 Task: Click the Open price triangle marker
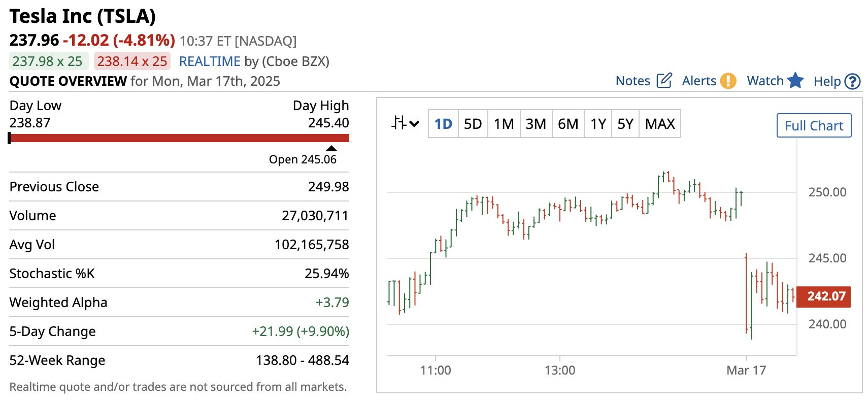point(331,148)
